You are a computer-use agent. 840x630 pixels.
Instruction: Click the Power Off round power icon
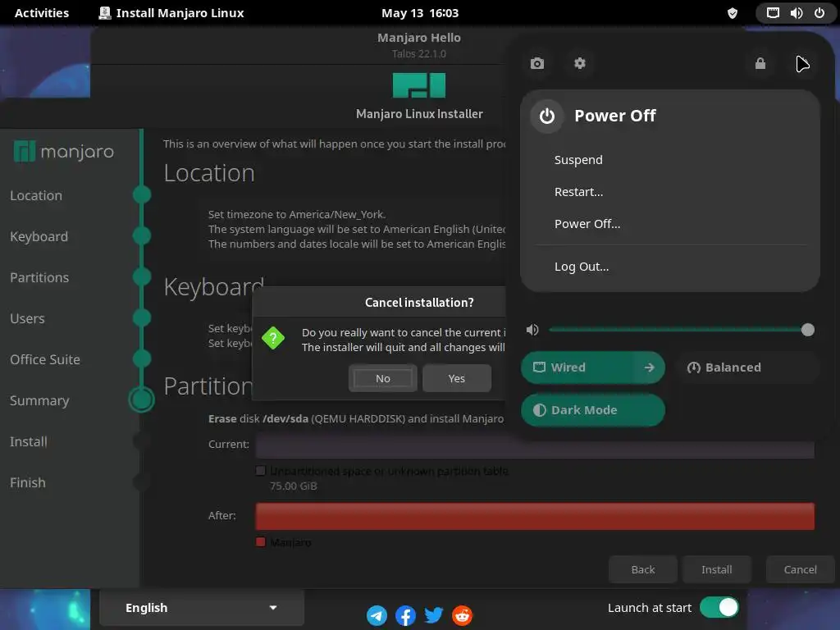547,116
